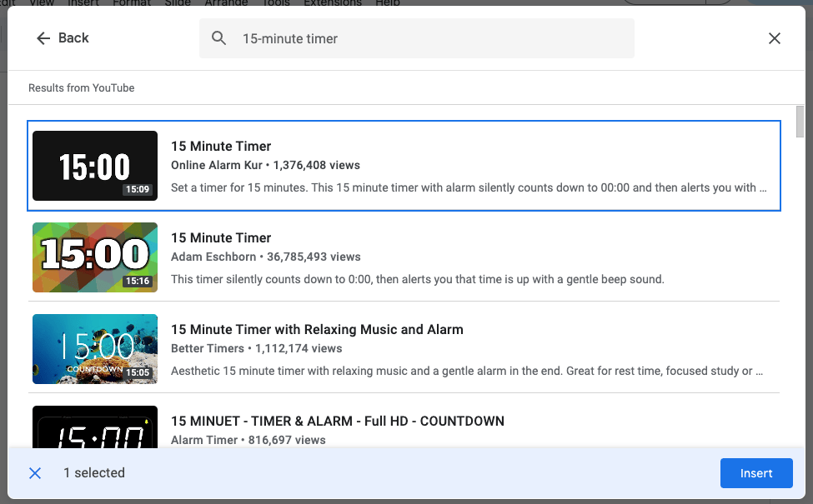Click 'Online Alarm Kur • 1,376,408 views'
The image size is (813, 504).
265,165
